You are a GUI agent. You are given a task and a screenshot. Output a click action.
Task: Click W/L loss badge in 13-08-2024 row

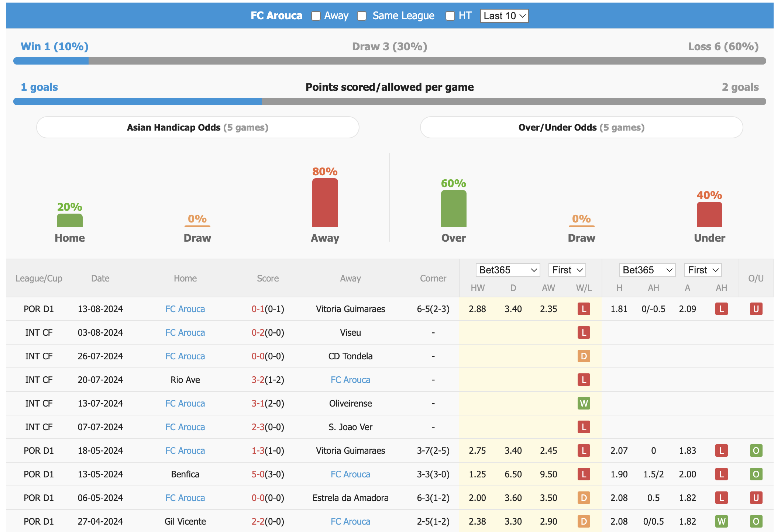pyautogui.click(x=584, y=309)
